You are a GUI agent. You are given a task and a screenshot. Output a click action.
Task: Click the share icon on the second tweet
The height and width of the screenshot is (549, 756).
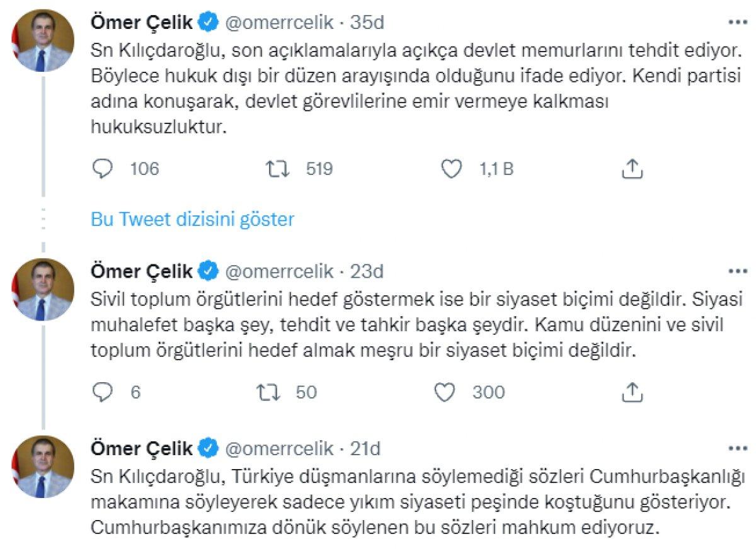(x=630, y=392)
